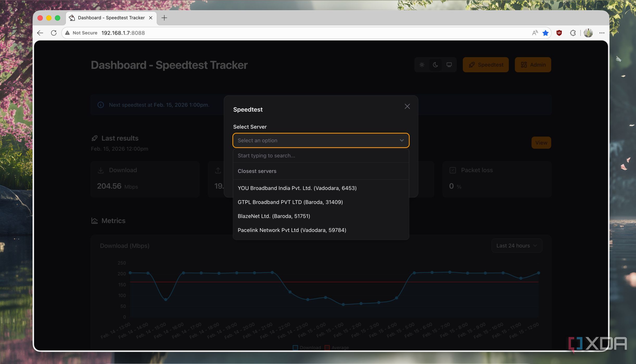636x364 pixels.
Task: Open the Extensions puzzle piece icon
Action: pos(573,33)
